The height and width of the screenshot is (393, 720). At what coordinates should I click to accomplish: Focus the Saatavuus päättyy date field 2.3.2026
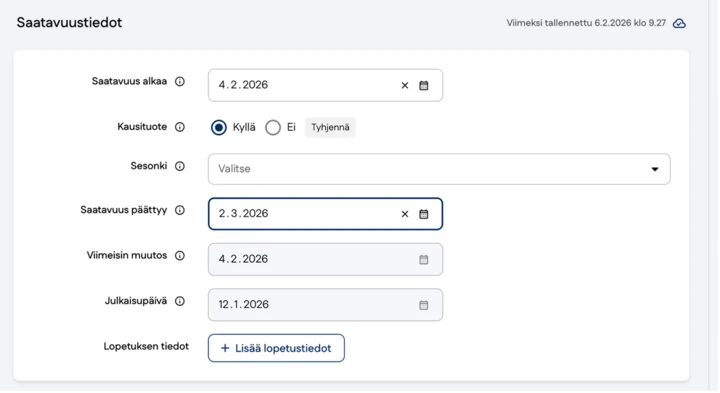[x=325, y=214]
